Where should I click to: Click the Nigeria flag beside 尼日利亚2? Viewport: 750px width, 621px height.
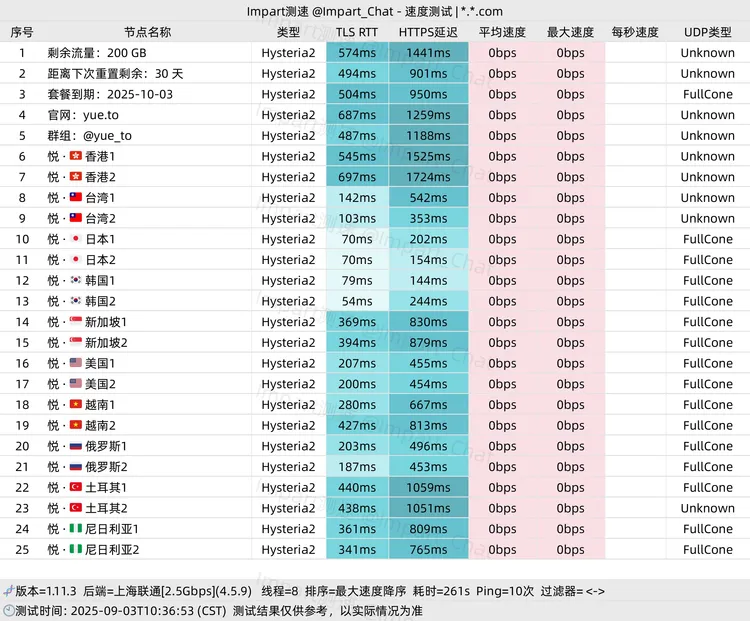coord(76,550)
